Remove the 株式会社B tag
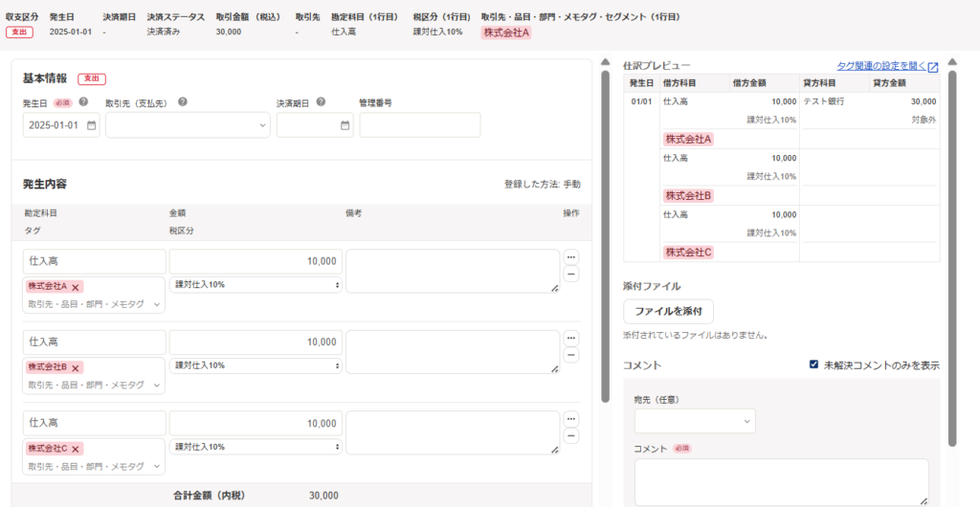The height and width of the screenshot is (507, 980). 76,367
